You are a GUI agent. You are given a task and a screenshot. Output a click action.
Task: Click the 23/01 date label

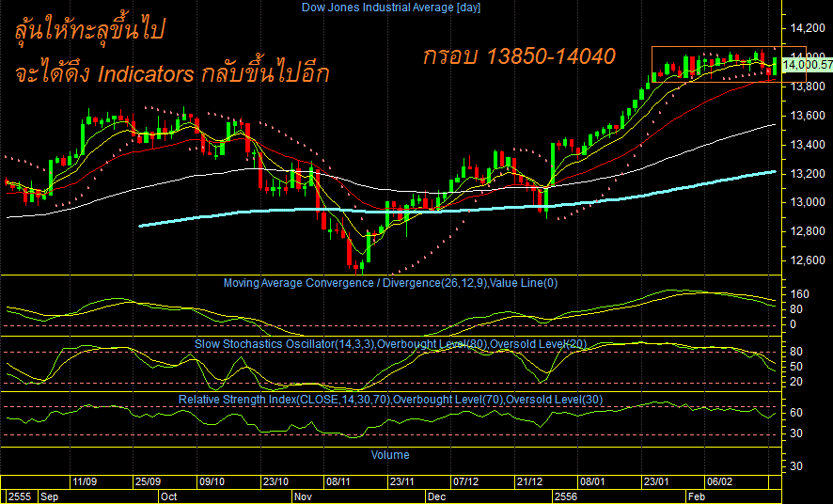(656, 481)
